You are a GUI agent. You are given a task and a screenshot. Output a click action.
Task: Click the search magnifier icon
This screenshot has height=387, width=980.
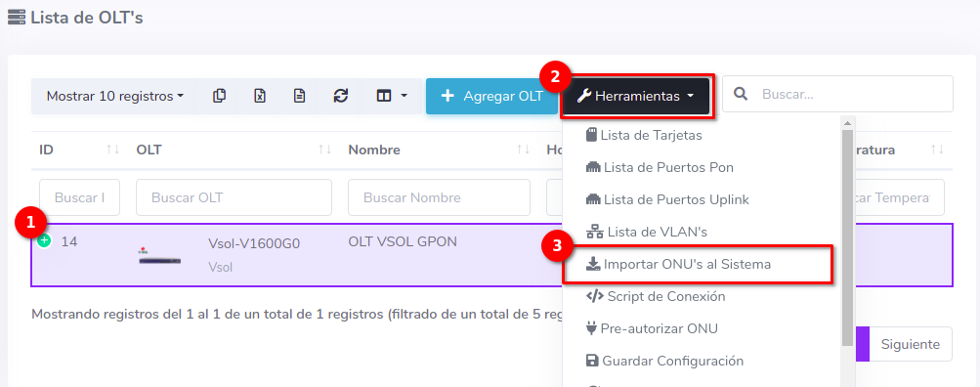(741, 95)
